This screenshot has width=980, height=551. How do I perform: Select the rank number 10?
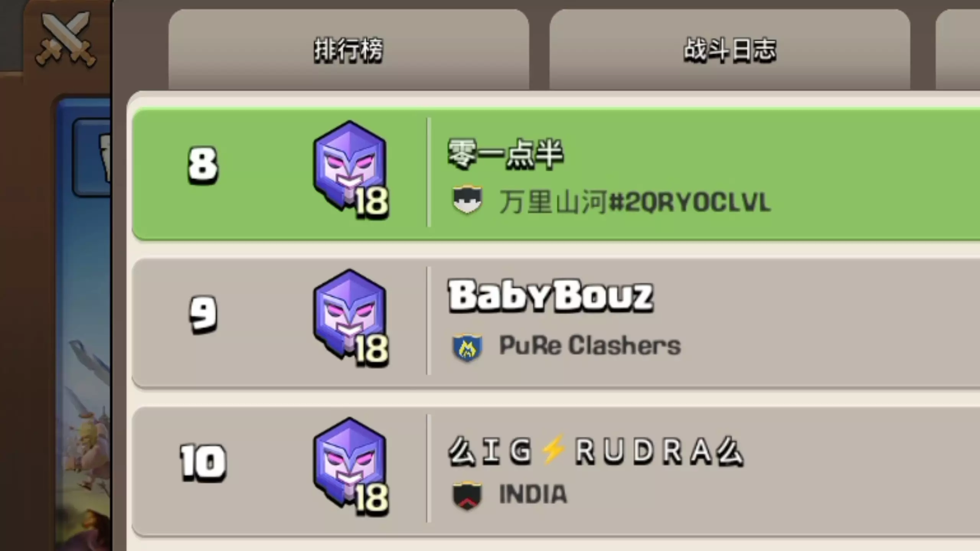(x=203, y=462)
